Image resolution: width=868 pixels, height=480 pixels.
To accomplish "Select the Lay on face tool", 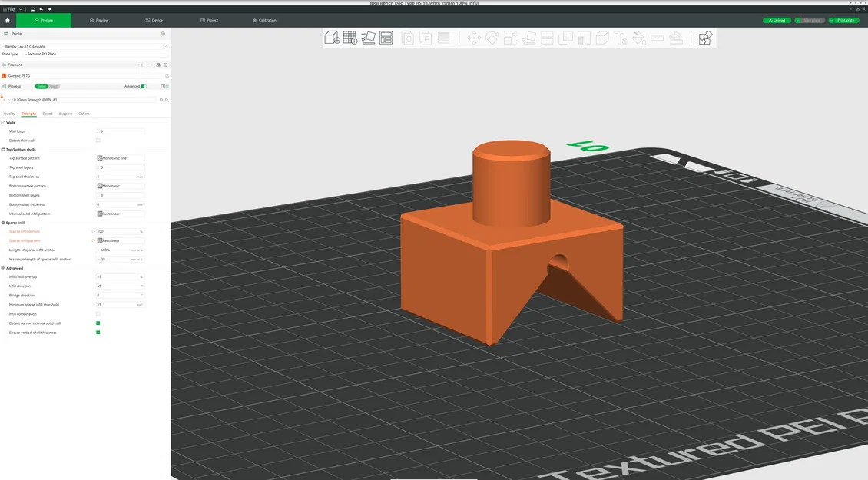I will pyautogui.click(x=528, y=38).
